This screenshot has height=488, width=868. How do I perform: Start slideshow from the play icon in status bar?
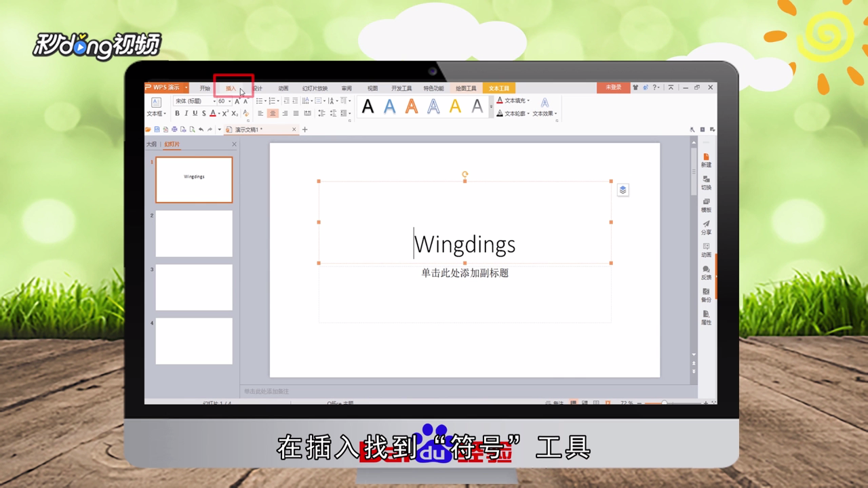(x=607, y=402)
